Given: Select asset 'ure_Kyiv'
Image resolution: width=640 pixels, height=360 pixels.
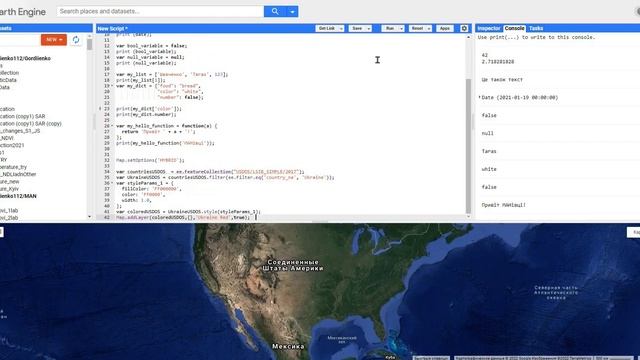Looking at the screenshot, I should (9, 189).
